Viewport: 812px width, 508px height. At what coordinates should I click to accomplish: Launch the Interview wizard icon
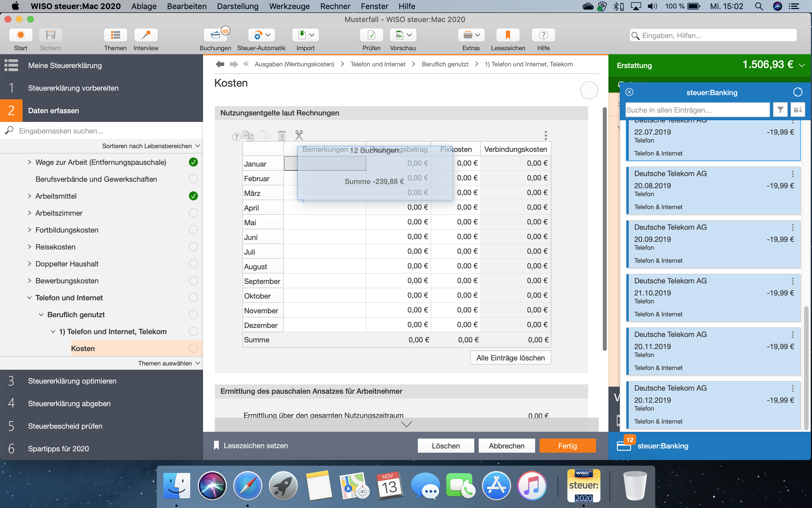tap(145, 35)
